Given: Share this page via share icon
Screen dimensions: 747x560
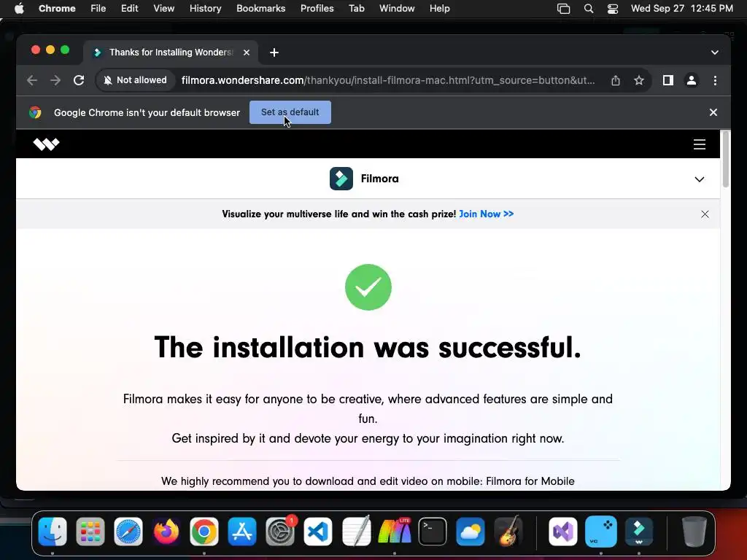Looking at the screenshot, I should (x=616, y=80).
